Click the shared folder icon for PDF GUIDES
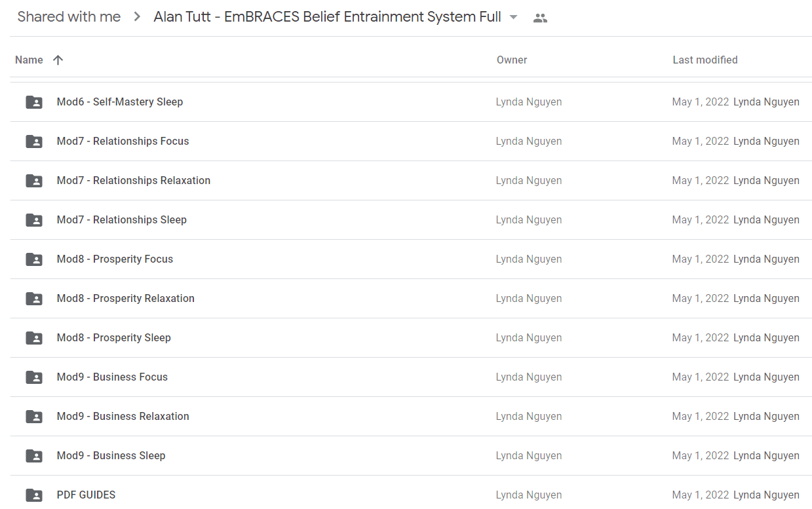 pos(34,495)
